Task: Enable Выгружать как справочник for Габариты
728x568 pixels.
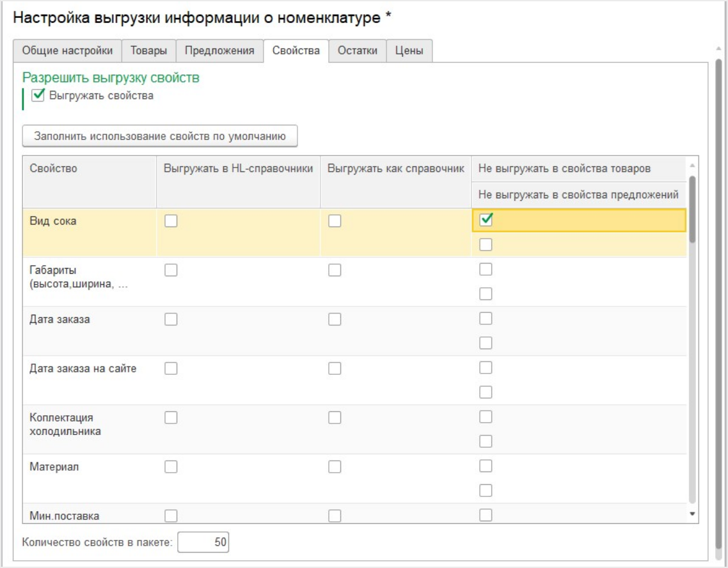Action: pos(335,270)
